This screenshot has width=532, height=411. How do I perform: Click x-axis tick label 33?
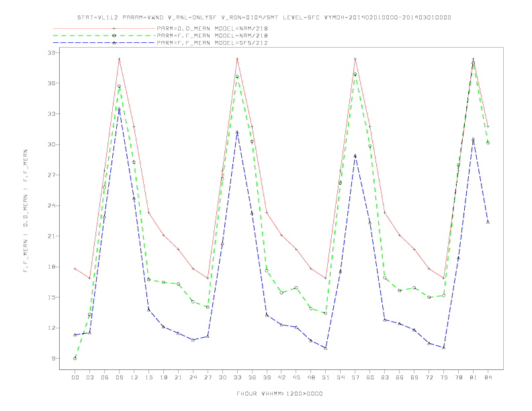click(237, 377)
